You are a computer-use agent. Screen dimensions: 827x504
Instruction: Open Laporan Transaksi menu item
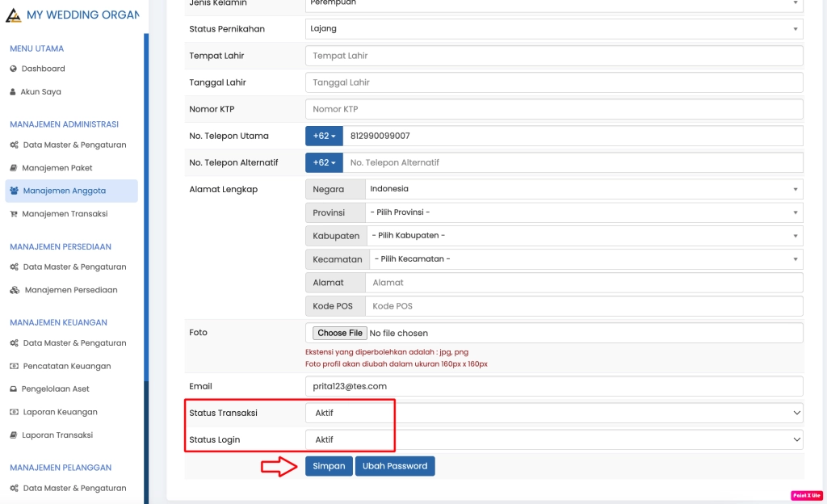57,435
